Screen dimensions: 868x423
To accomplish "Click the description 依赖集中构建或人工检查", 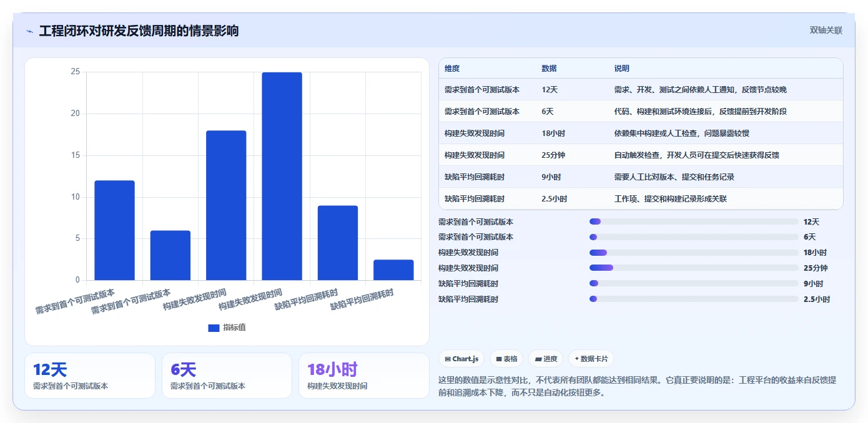I will click(682, 134).
